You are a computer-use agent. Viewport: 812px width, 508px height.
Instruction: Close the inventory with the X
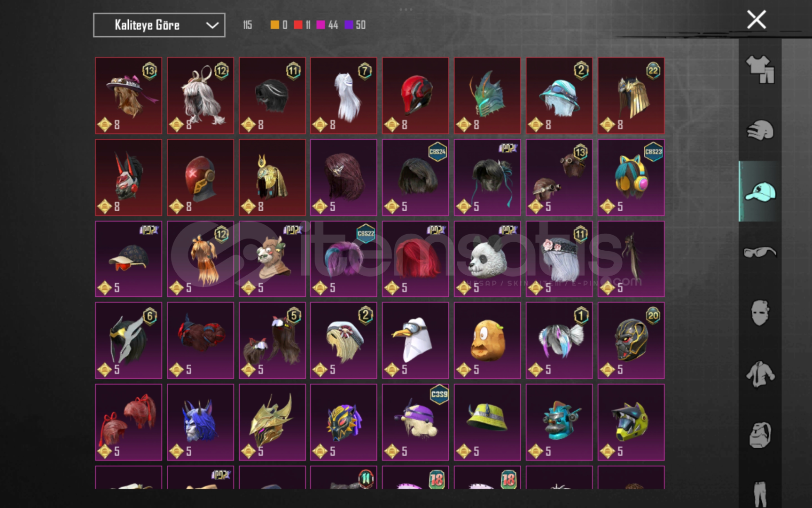pos(757,20)
